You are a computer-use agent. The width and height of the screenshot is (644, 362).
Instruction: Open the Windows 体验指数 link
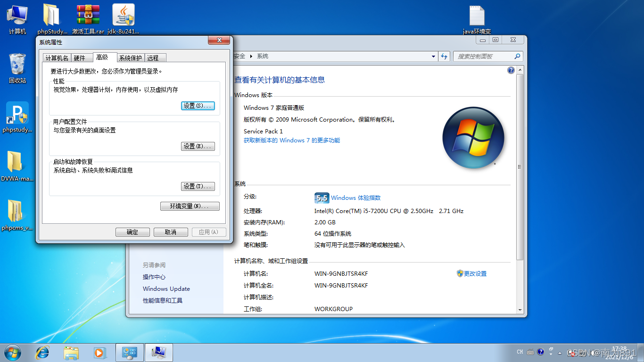click(355, 198)
